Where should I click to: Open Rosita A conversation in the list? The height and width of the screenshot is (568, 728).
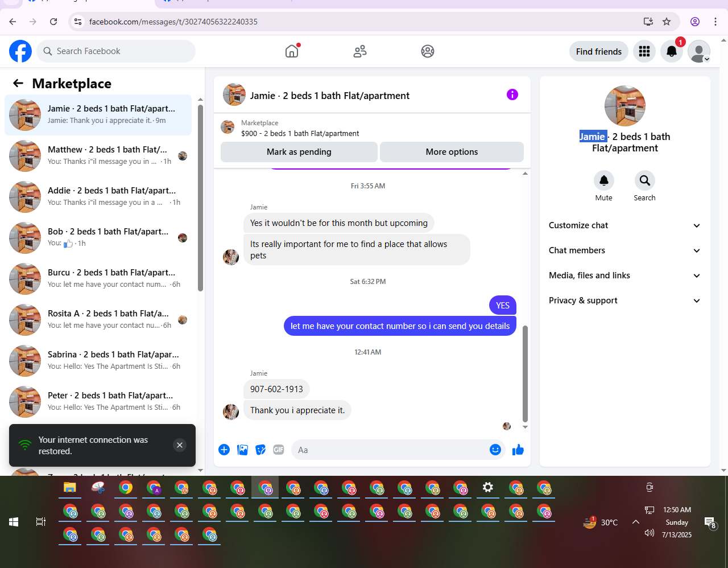[x=98, y=319]
